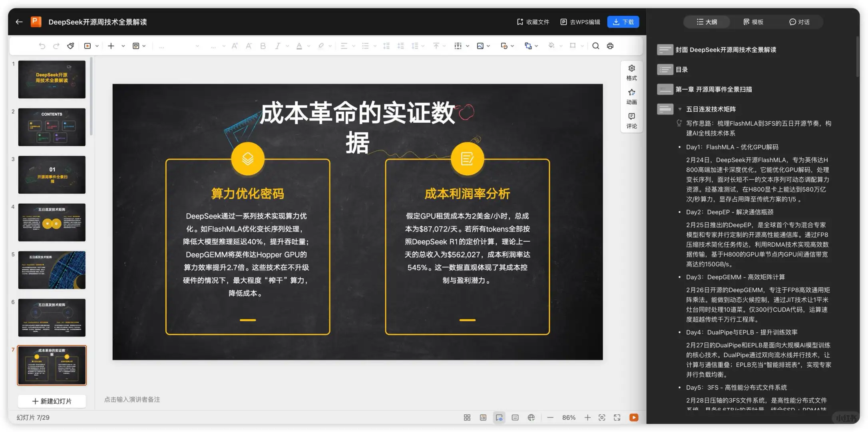
Task: Click the orange play slideshow button
Action: click(x=634, y=418)
